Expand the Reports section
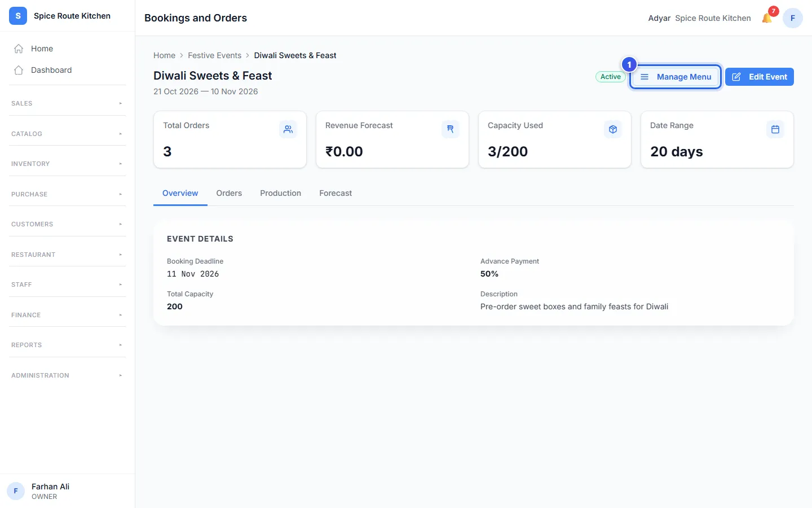 pyautogui.click(x=68, y=345)
